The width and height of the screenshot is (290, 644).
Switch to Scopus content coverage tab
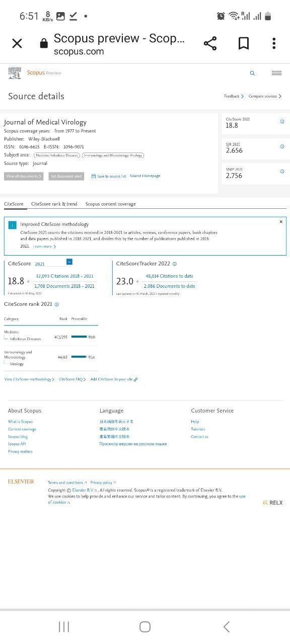point(110,204)
